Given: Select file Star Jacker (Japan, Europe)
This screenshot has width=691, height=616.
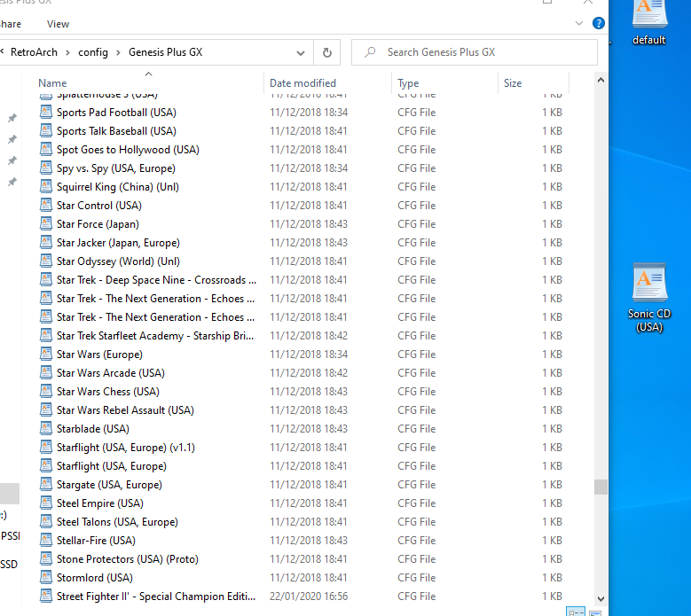Looking at the screenshot, I should (x=118, y=243).
